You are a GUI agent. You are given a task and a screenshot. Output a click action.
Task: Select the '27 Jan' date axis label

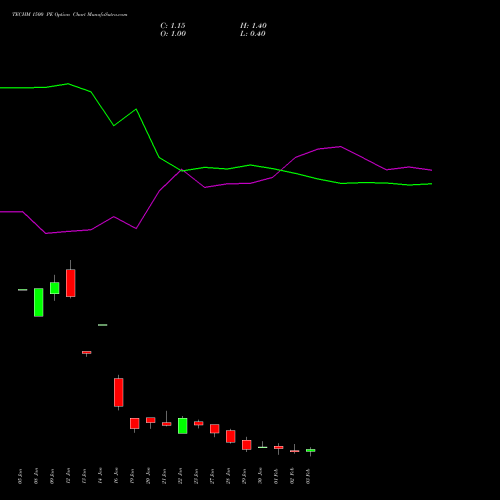point(212,476)
